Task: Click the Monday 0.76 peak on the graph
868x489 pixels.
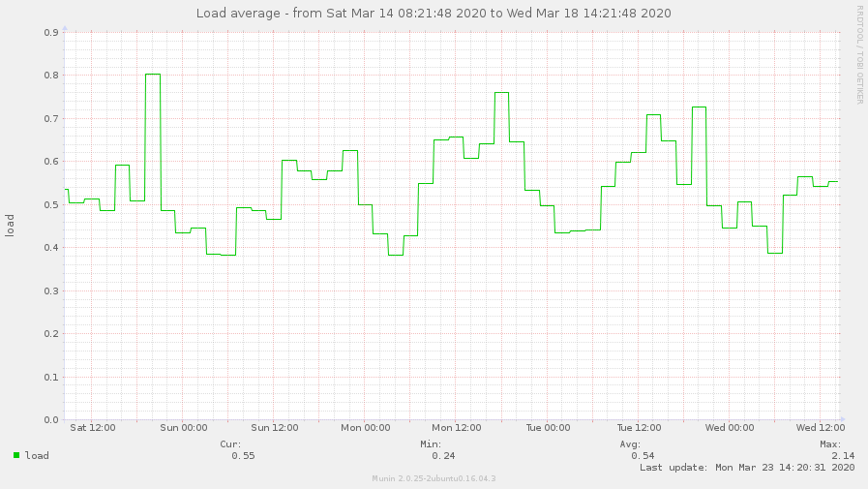Action: 501,93
